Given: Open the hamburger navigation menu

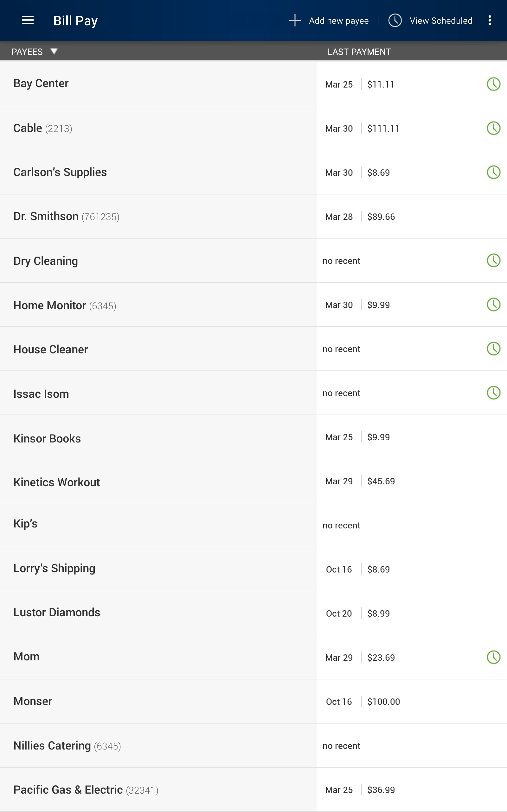Looking at the screenshot, I should 28,21.
